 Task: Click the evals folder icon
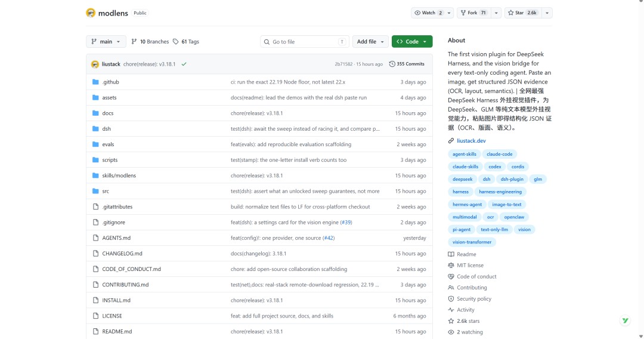pyautogui.click(x=95, y=144)
